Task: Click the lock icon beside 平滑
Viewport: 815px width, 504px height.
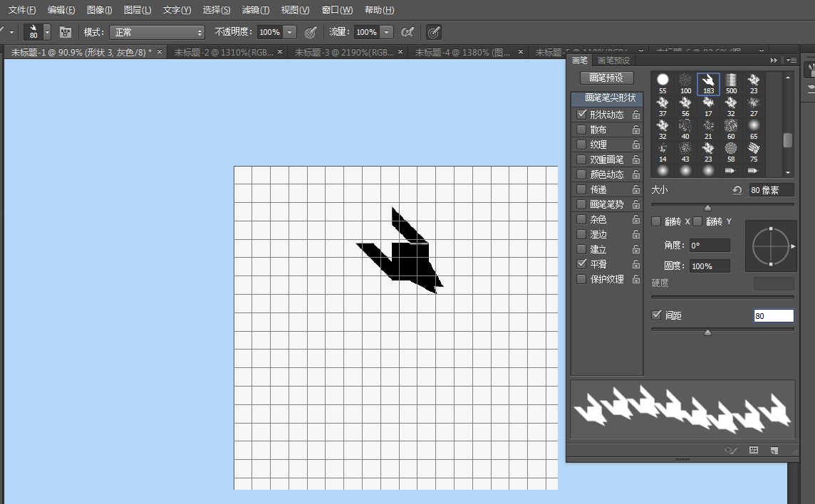Action: pyautogui.click(x=635, y=264)
